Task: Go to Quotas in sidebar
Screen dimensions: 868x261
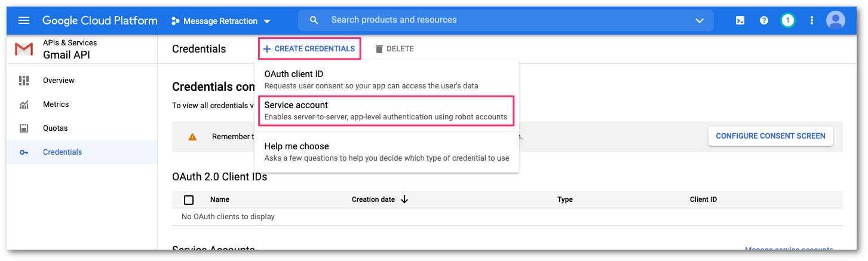Action: [55, 128]
